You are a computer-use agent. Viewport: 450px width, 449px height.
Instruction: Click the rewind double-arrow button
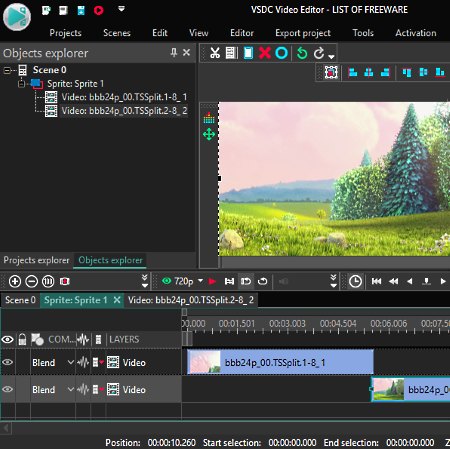[393, 281]
